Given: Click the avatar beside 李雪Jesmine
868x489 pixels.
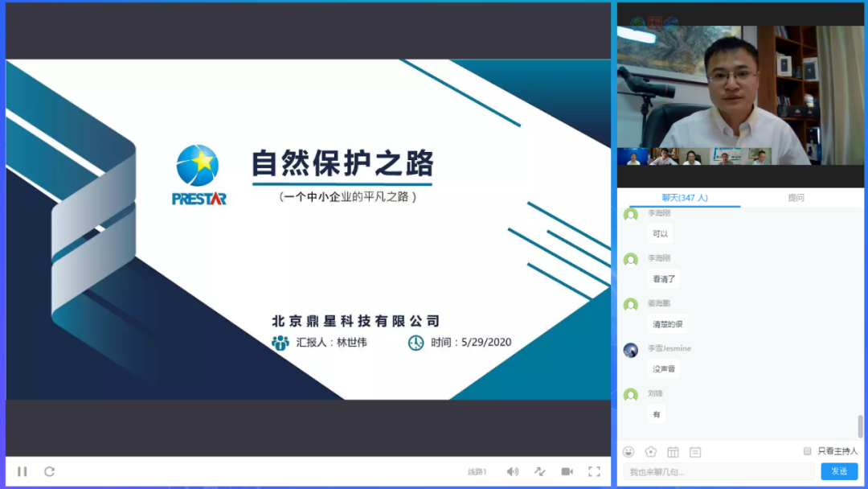Looking at the screenshot, I should 631,350.
